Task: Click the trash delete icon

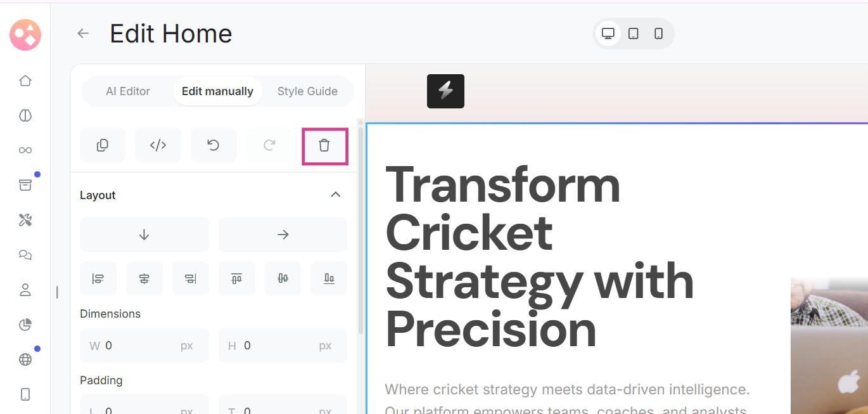Action: tap(324, 146)
